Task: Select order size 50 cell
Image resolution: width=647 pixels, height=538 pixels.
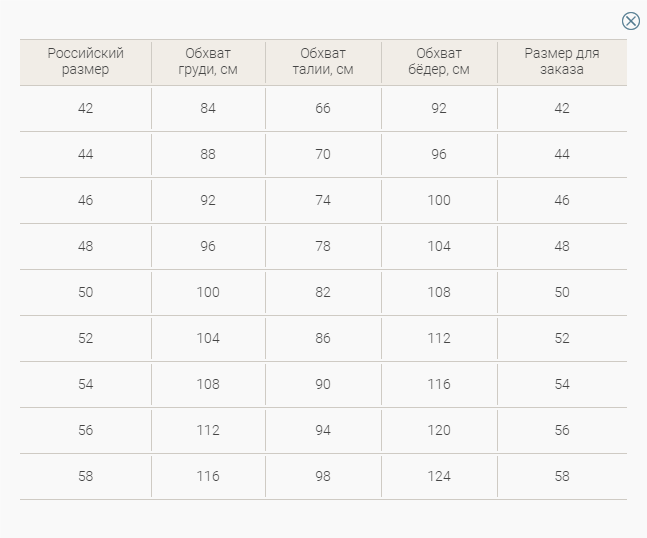Action: [x=562, y=293]
